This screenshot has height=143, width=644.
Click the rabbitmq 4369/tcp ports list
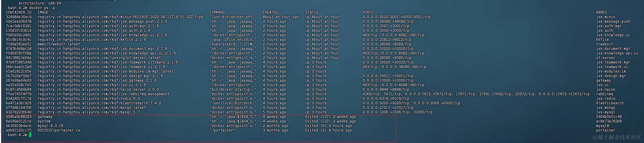476,94
